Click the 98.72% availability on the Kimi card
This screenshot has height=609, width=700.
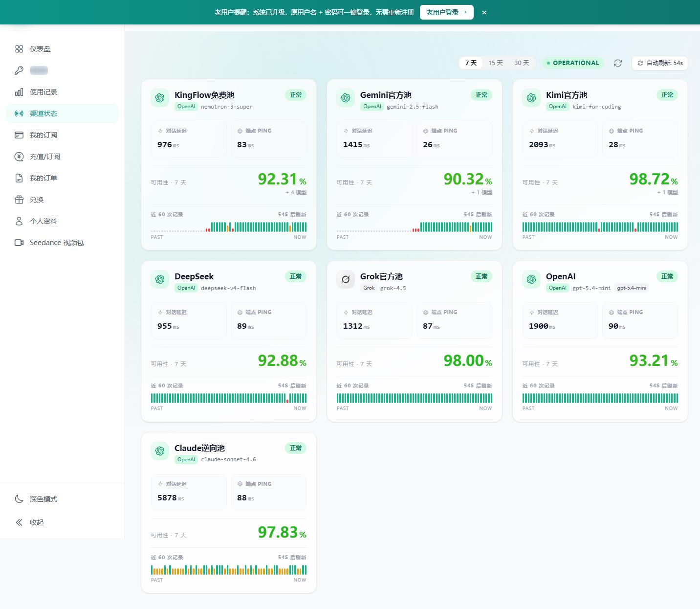(654, 180)
